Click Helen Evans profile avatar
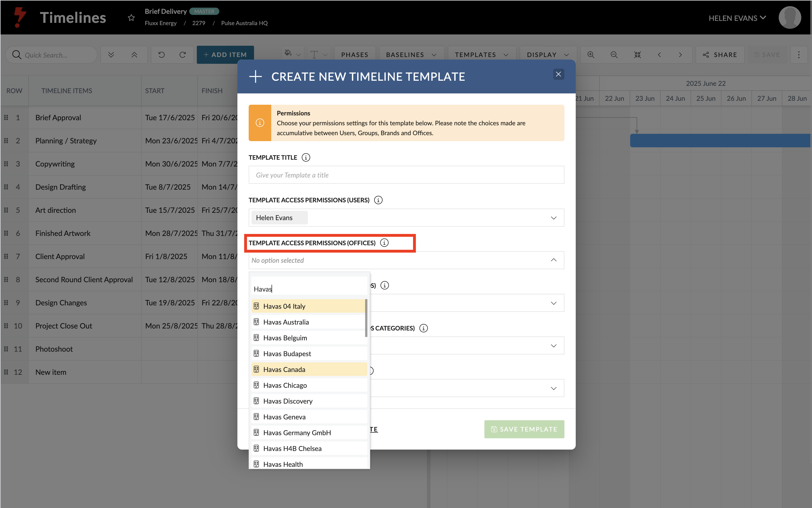Image resolution: width=812 pixels, height=508 pixels. tap(789, 17)
